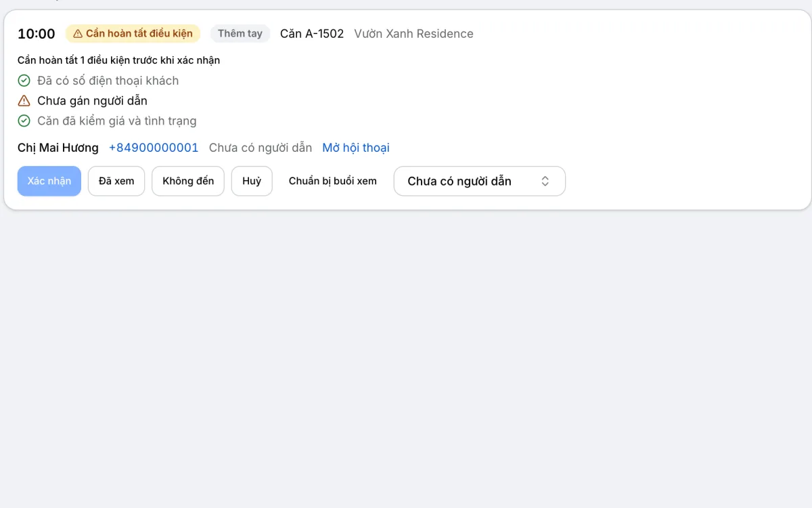
Task: Click the warning icon in the status badge
Action: point(78,34)
